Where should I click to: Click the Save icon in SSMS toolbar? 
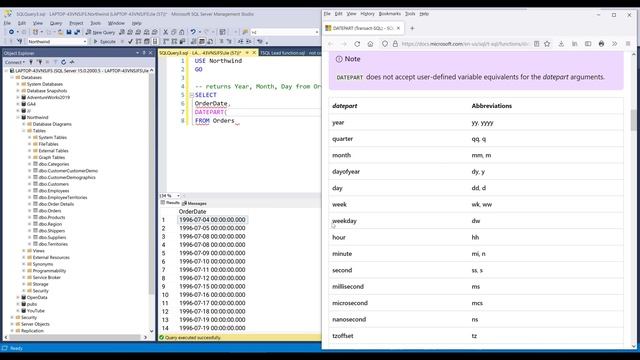tap(69, 32)
